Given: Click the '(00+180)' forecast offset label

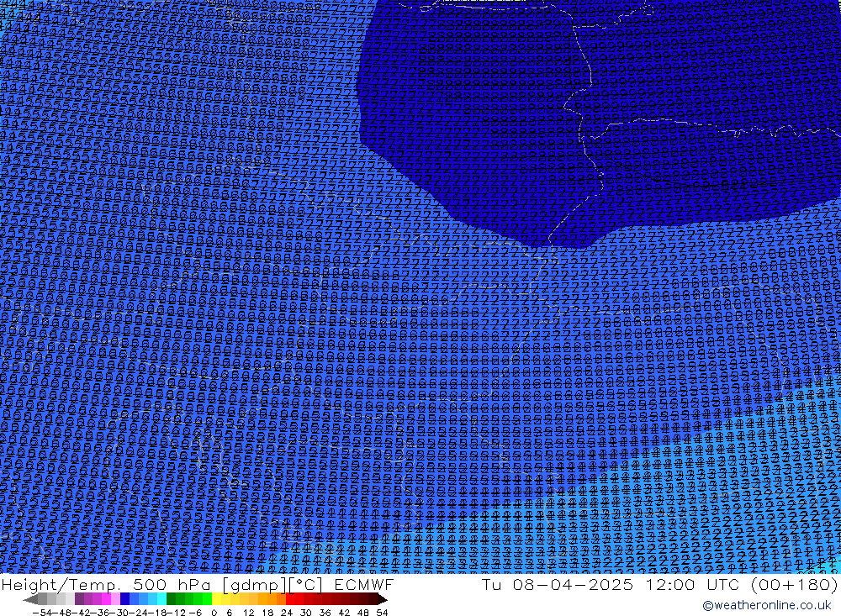Looking at the screenshot, I should pyautogui.click(x=795, y=585).
